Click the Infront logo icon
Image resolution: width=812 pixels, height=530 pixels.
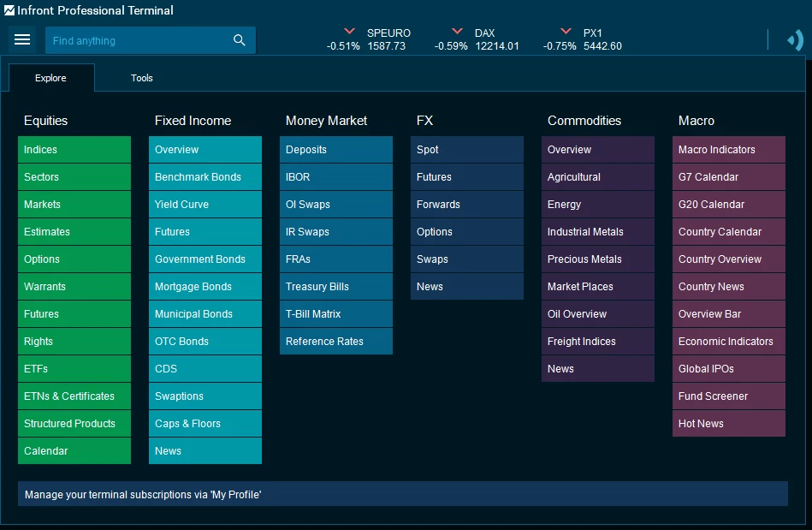click(9, 10)
